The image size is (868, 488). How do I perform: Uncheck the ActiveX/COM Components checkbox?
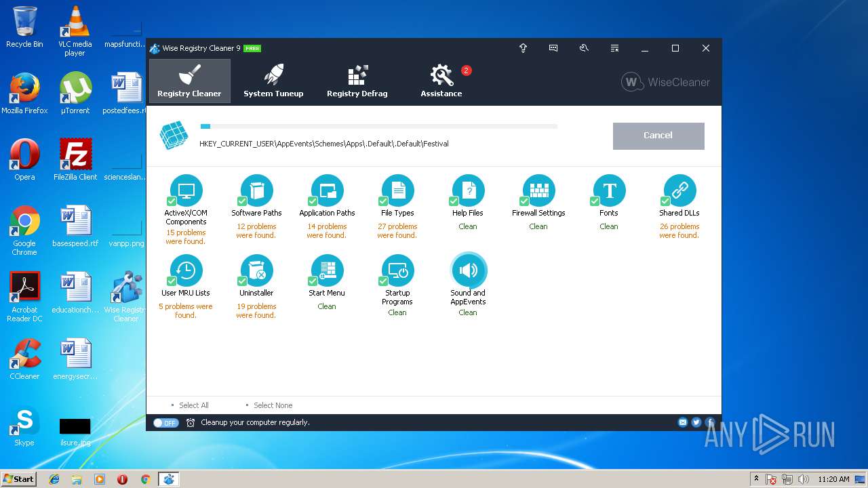coord(172,201)
